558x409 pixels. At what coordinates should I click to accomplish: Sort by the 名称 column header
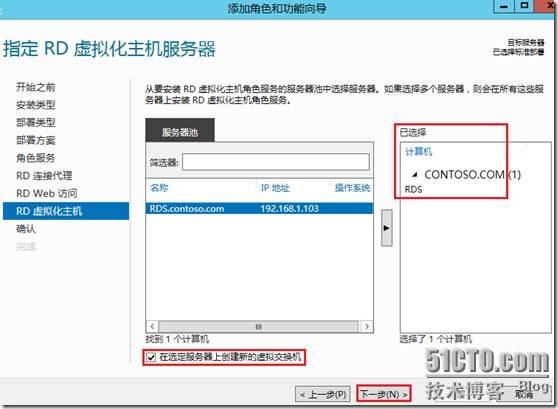(x=159, y=188)
